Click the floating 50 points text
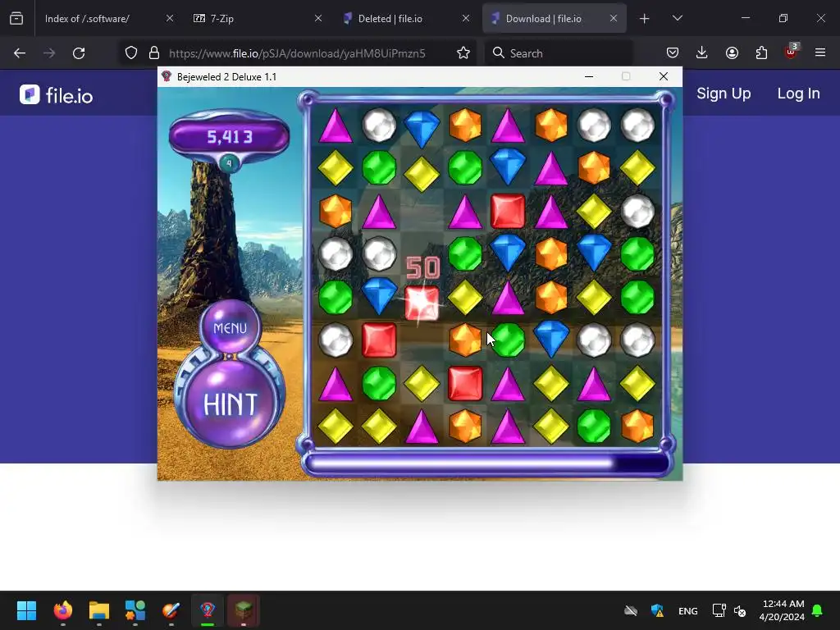 422,267
